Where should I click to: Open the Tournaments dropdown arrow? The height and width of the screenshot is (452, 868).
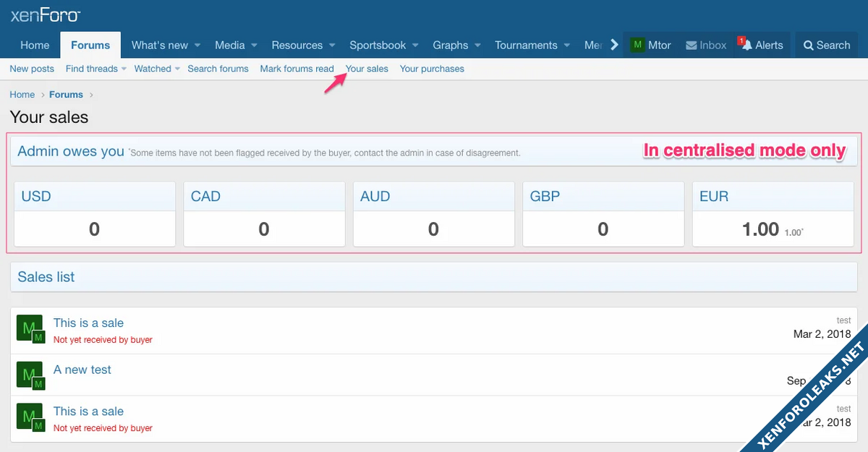pos(567,46)
